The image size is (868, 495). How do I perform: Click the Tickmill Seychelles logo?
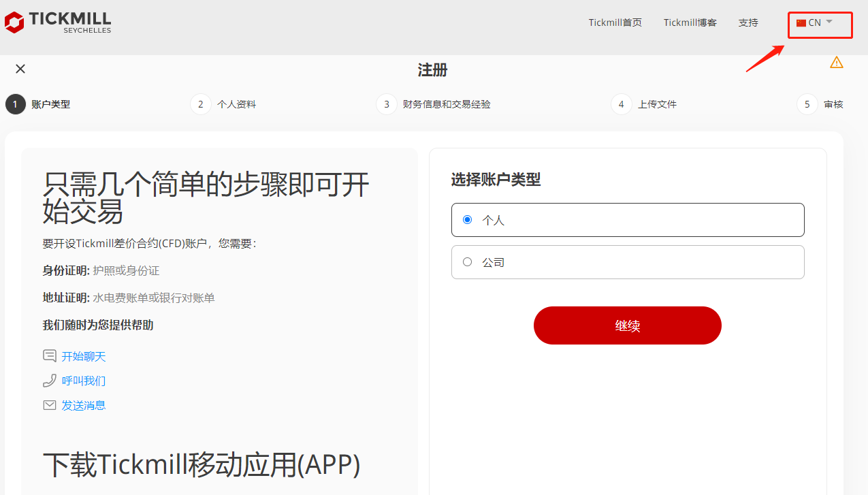(58, 22)
